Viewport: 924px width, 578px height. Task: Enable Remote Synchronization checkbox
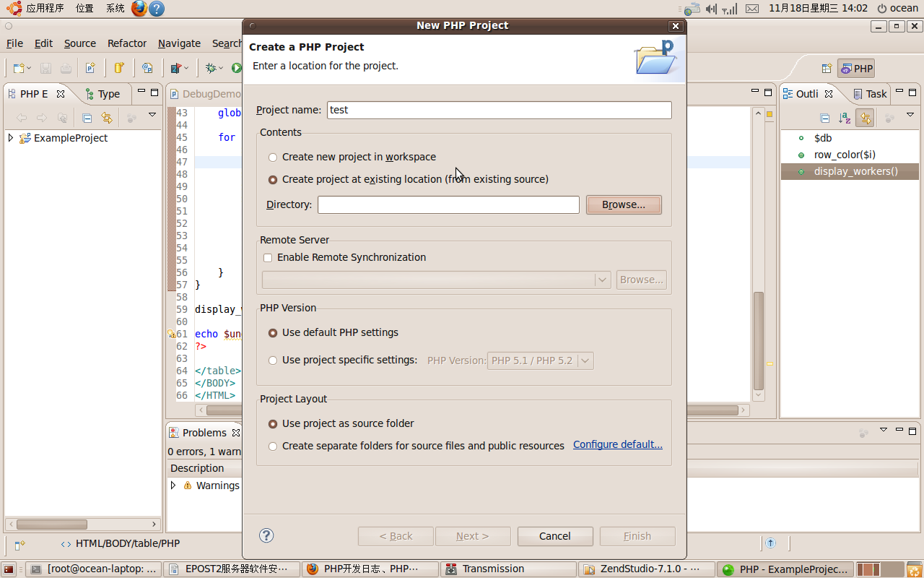(x=268, y=257)
